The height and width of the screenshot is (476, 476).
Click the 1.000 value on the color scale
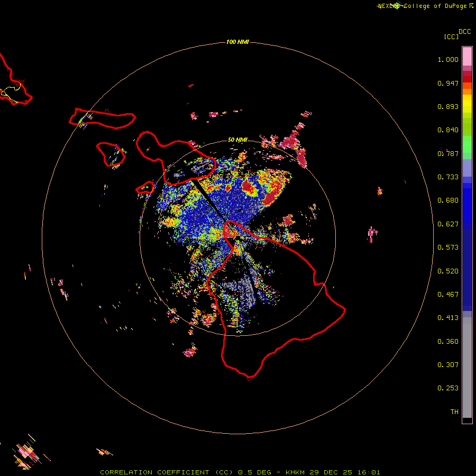448,59
